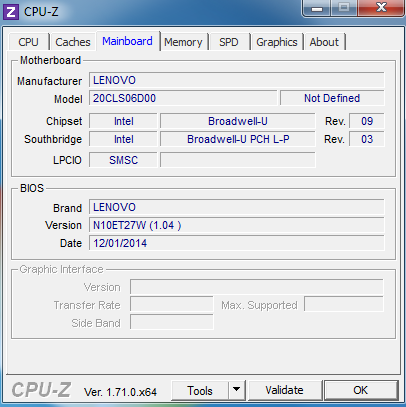Click the Tools button

200,390
